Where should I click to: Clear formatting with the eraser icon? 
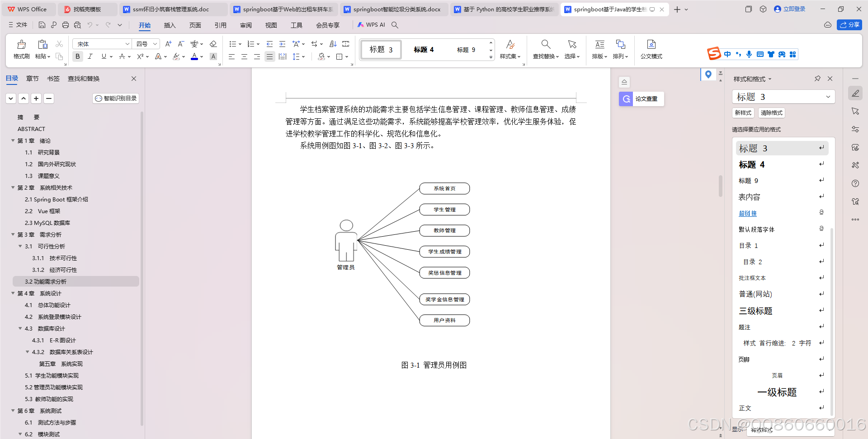coord(213,44)
